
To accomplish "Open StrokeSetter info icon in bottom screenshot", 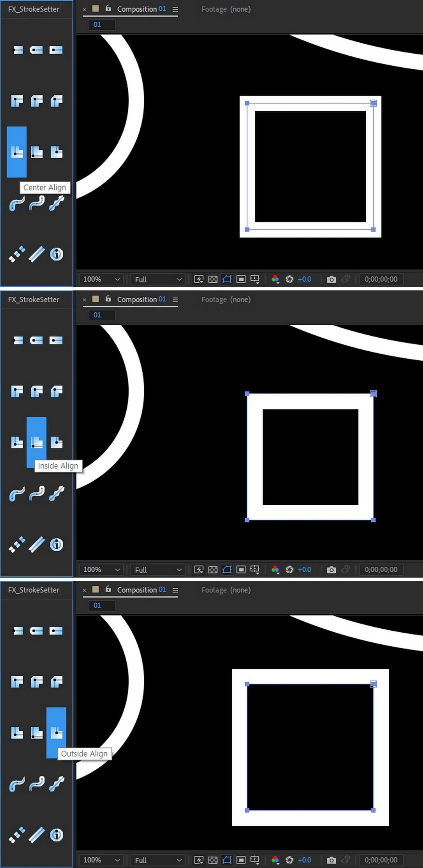I will pyautogui.click(x=56, y=835).
